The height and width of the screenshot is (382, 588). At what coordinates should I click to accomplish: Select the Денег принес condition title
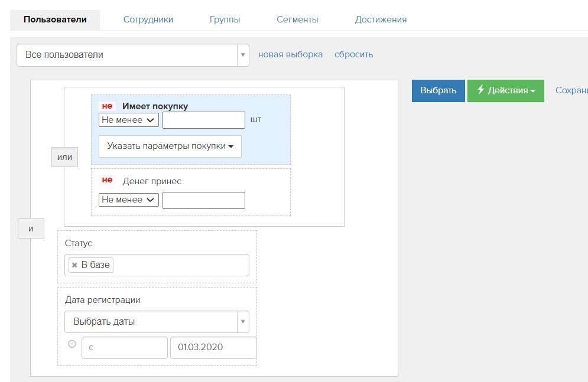click(x=152, y=181)
